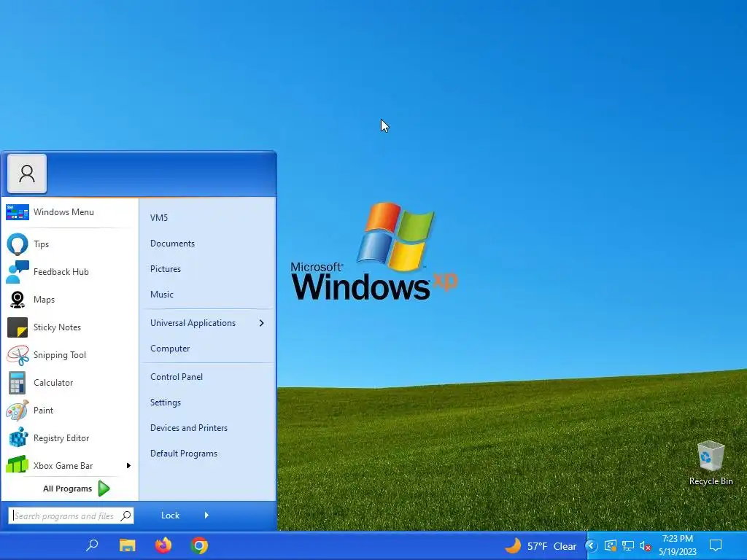
Task: Launch Firefox from the taskbar
Action: point(163,545)
